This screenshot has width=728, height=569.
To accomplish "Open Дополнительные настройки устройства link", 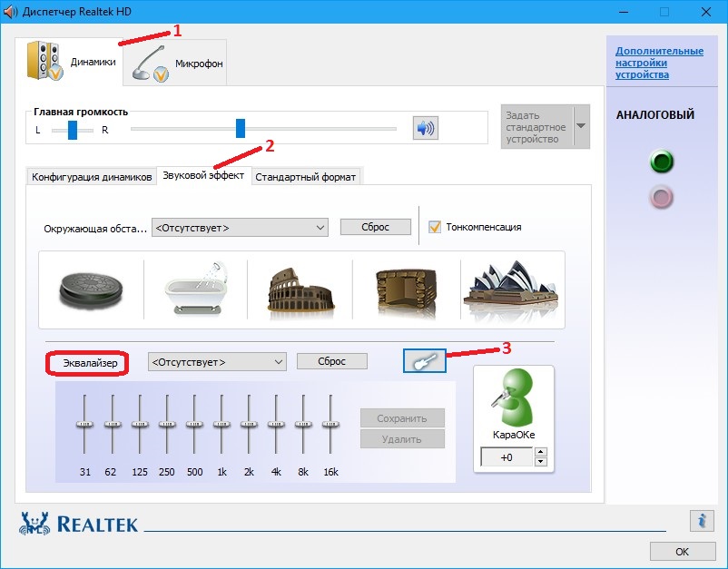I will point(659,63).
